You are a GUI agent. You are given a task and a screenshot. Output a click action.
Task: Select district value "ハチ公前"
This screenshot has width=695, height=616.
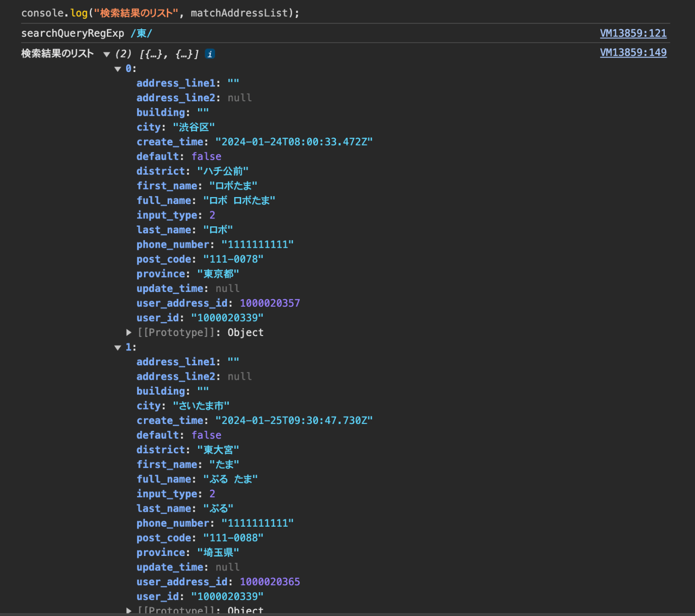click(x=223, y=171)
